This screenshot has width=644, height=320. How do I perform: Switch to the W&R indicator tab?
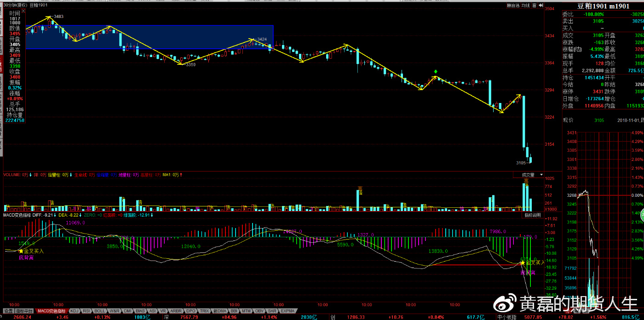pyautogui.click(x=115, y=311)
